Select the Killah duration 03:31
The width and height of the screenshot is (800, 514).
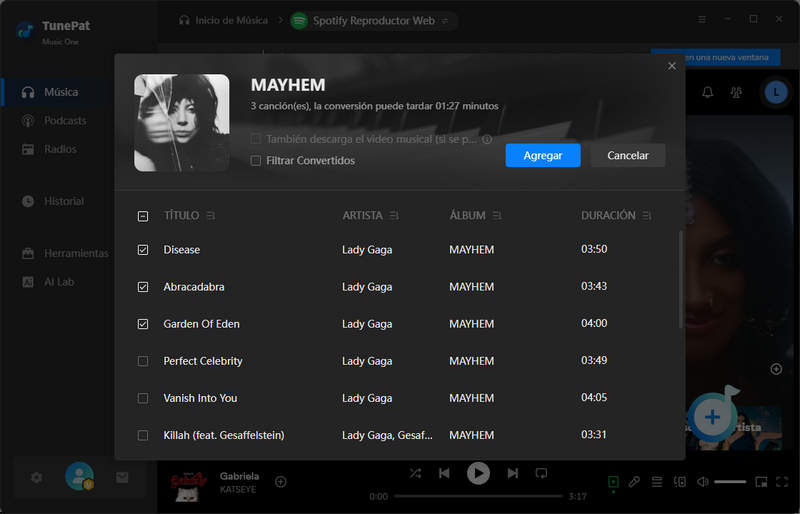594,434
